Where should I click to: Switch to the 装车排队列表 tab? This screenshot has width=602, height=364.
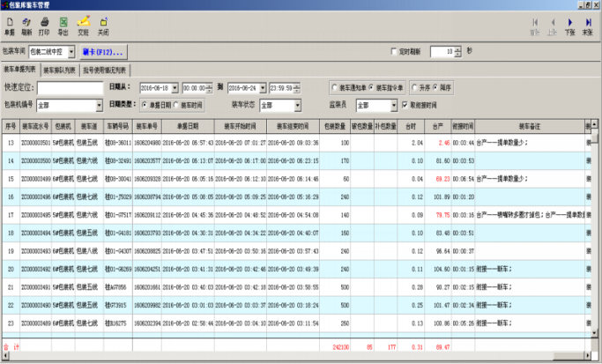[x=59, y=70]
